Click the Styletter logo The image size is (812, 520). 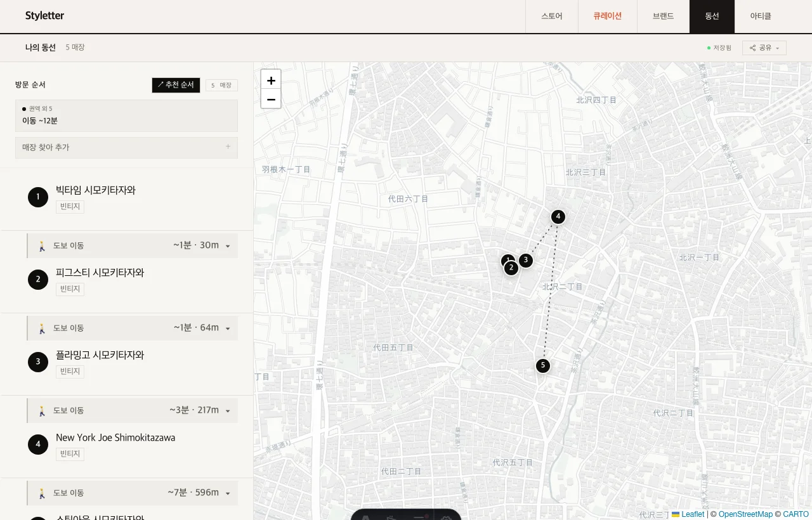pyautogui.click(x=44, y=16)
